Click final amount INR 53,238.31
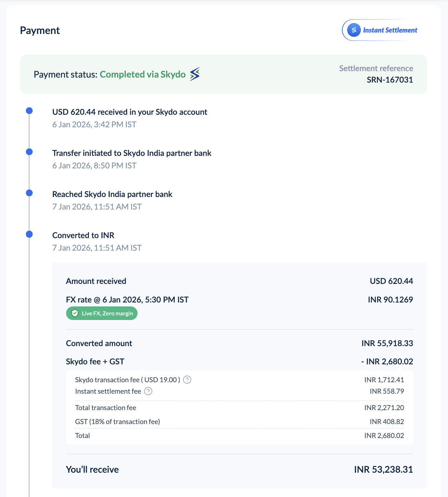The width and height of the screenshot is (448, 497). click(384, 469)
